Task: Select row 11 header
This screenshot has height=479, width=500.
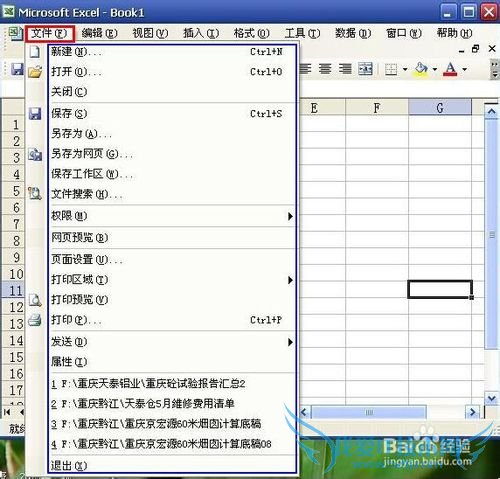Action: (14, 291)
